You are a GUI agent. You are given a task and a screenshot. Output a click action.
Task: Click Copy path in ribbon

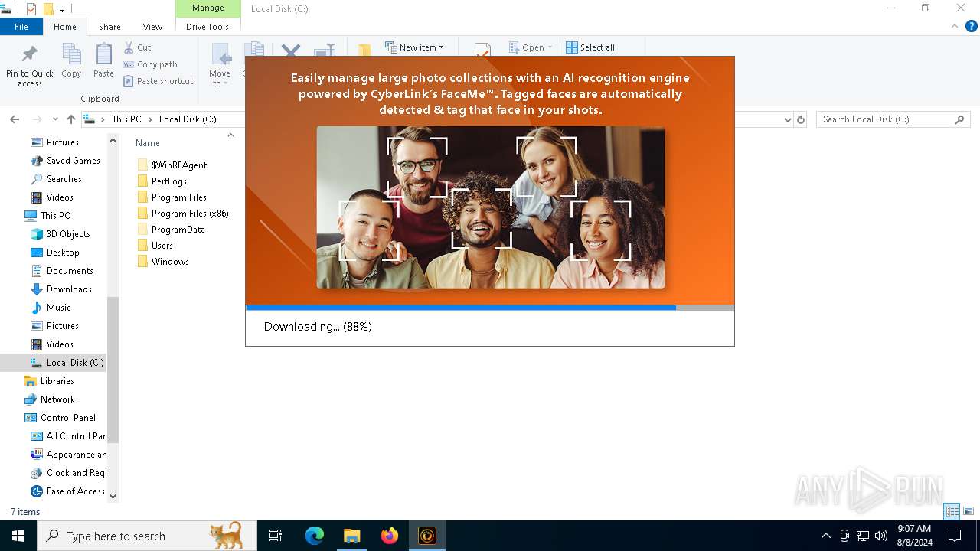point(150,64)
